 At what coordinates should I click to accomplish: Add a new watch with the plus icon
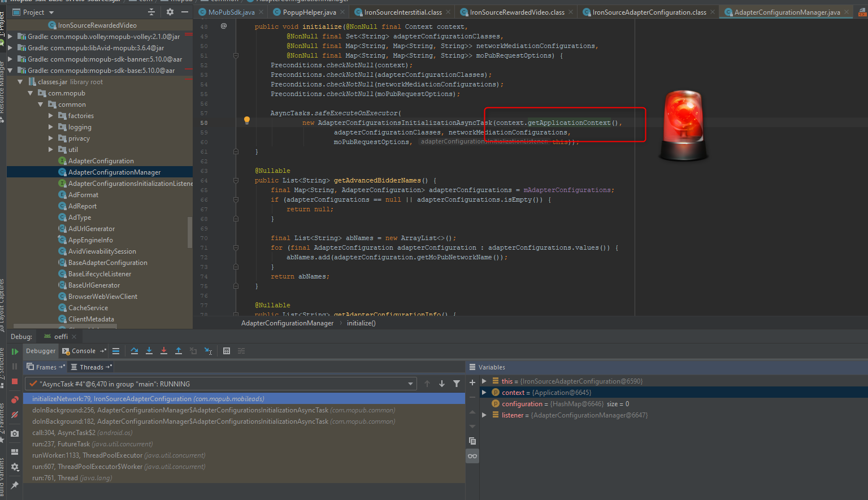pyautogui.click(x=472, y=382)
